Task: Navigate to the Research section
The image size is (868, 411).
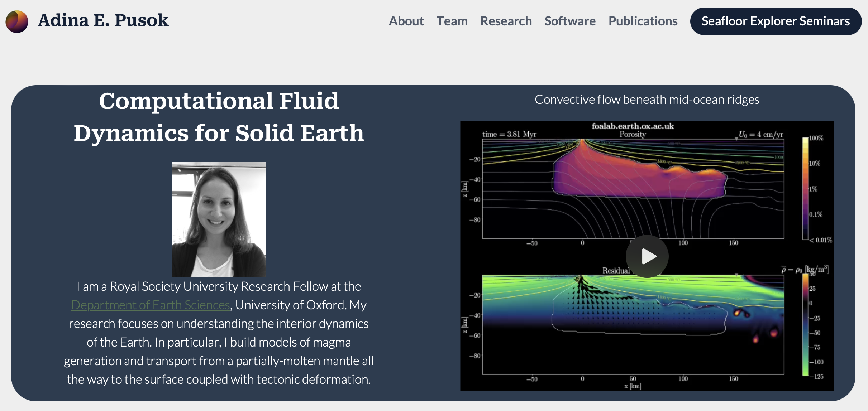Action: click(x=506, y=21)
